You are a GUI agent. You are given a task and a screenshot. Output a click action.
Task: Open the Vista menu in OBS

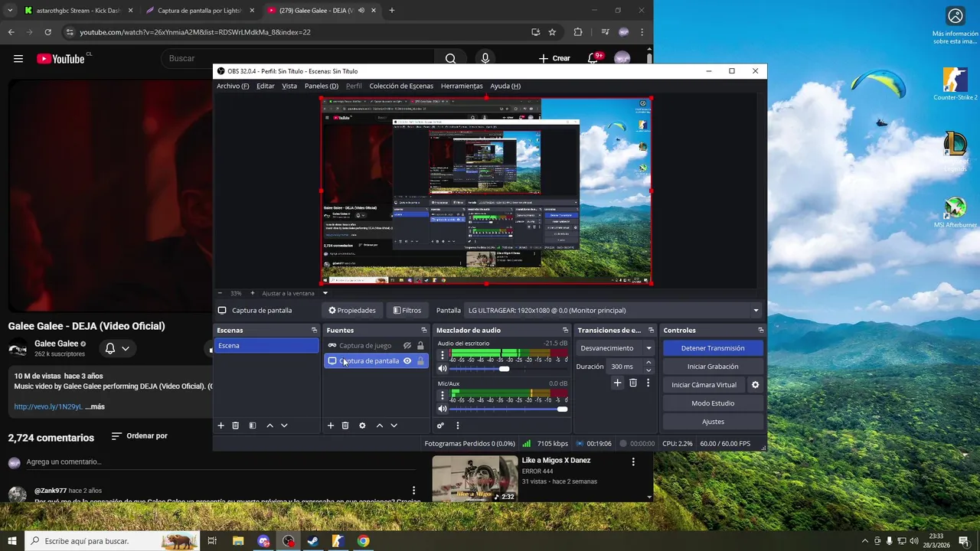click(289, 86)
